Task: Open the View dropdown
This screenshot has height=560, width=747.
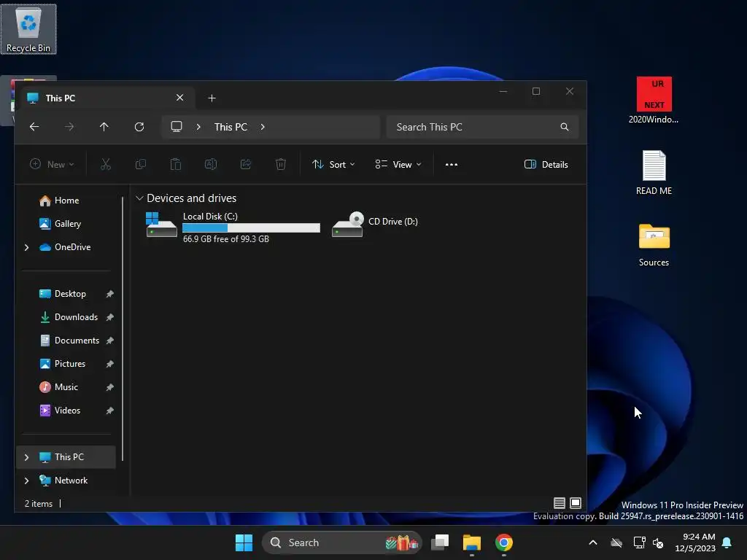Action: [x=398, y=164]
